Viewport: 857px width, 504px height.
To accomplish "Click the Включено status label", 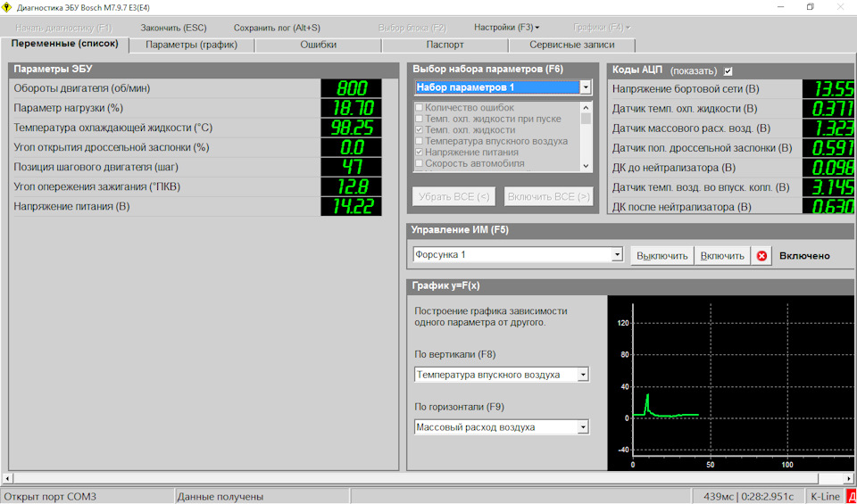I will 804,255.
